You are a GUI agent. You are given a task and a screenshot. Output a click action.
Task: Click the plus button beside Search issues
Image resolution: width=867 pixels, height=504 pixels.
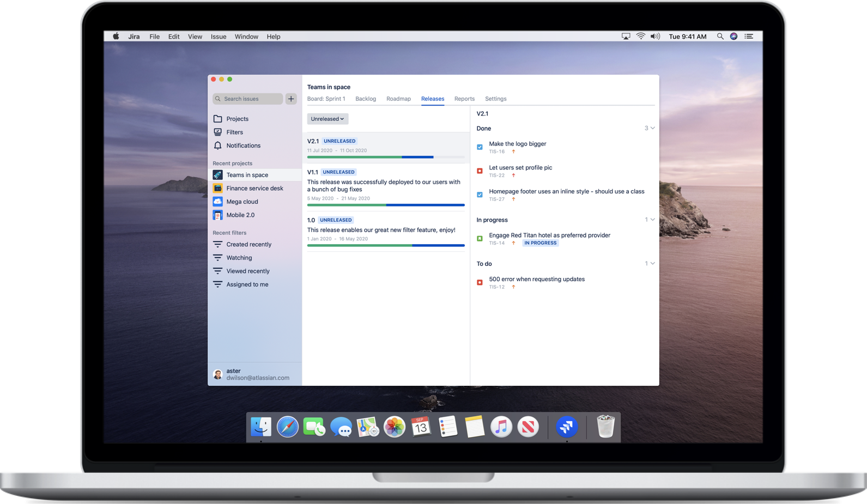coord(291,99)
